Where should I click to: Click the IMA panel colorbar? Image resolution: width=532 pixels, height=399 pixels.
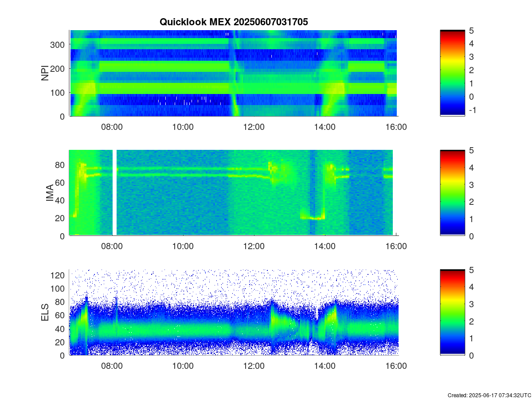pos(452,193)
